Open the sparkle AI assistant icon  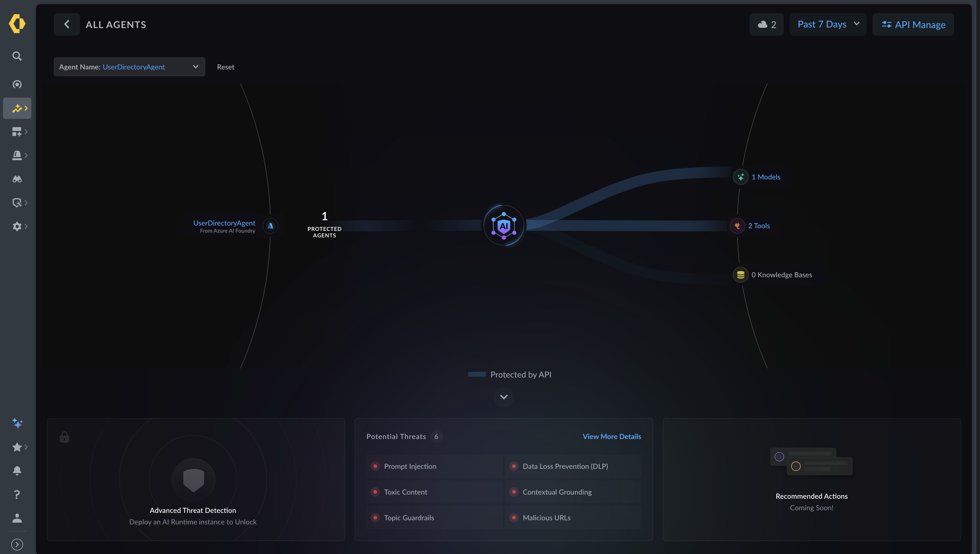coord(17,423)
